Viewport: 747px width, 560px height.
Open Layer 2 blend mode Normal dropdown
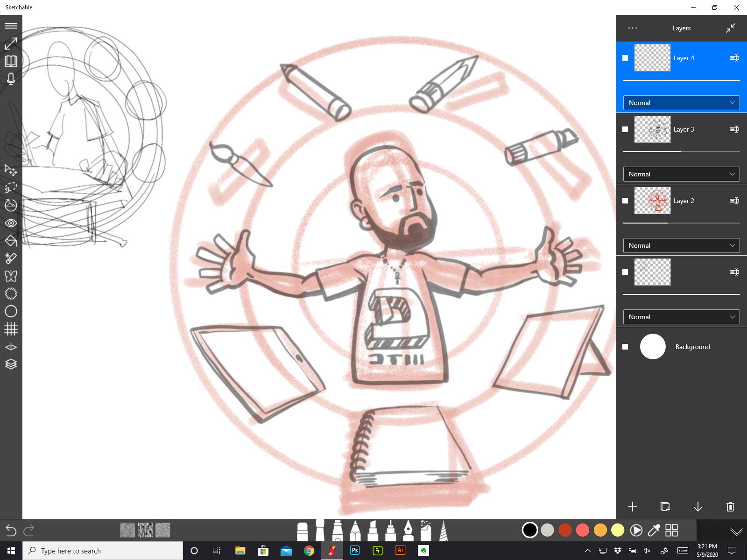[x=682, y=245]
